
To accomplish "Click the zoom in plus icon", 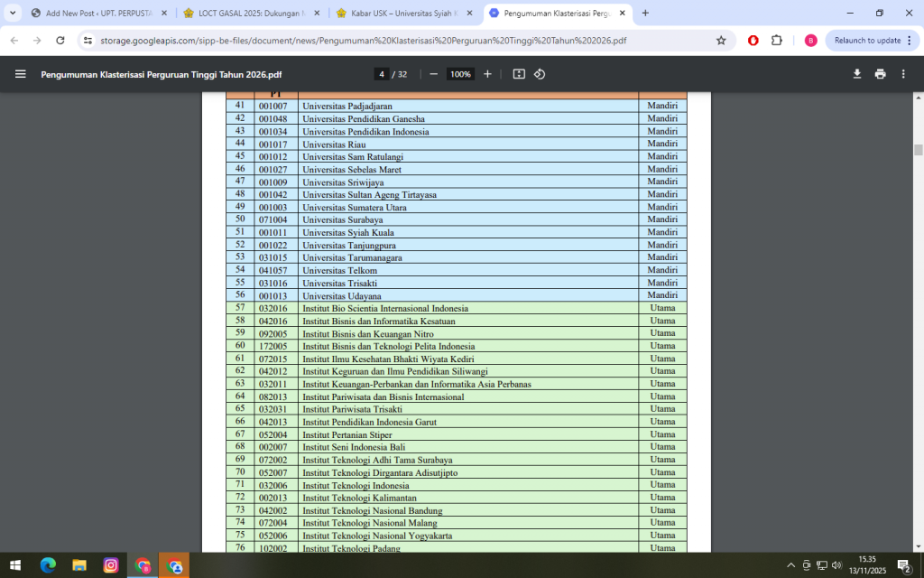I will coord(487,74).
